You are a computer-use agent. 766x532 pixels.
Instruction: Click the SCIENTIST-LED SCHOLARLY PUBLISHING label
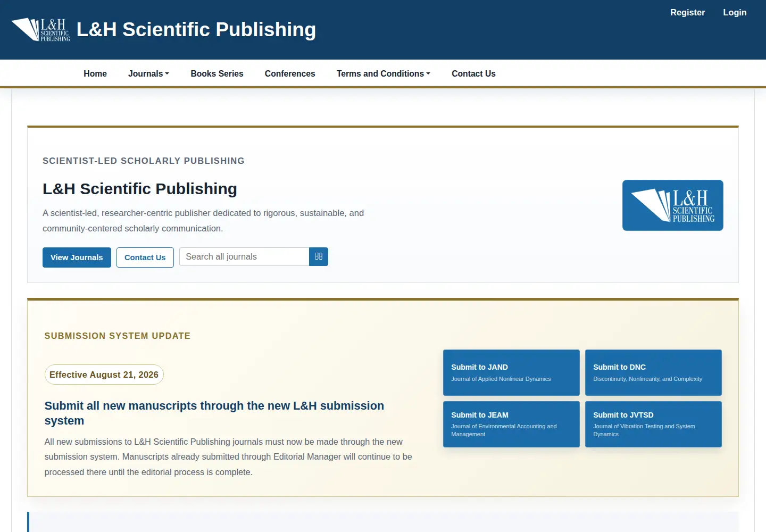144,161
